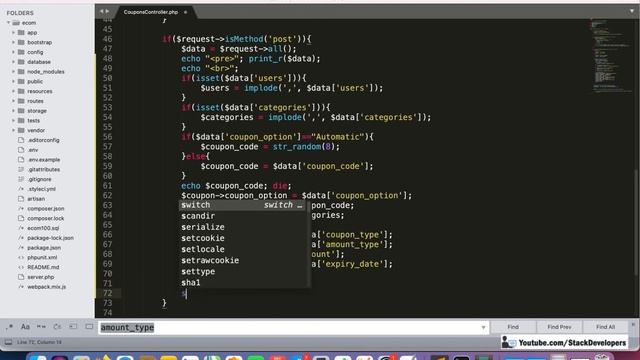This screenshot has height=360, width=640.
Task: Click the Find Prev button
Action: tap(559, 327)
